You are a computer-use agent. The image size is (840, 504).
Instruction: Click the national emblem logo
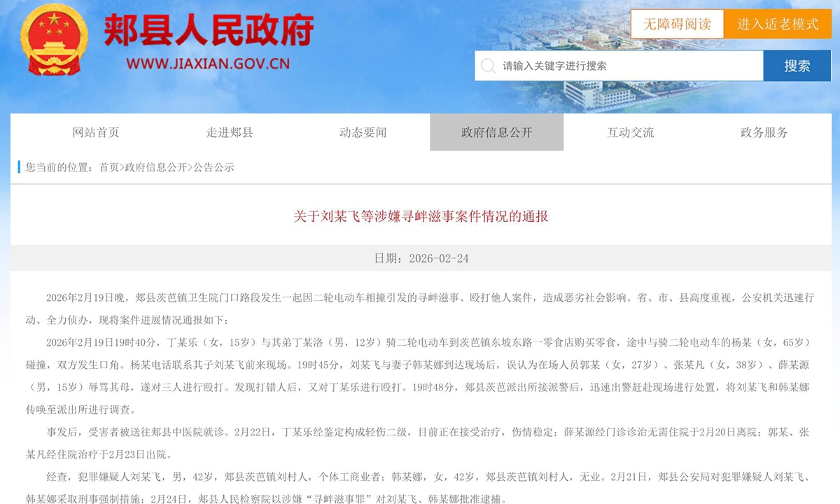[54, 40]
